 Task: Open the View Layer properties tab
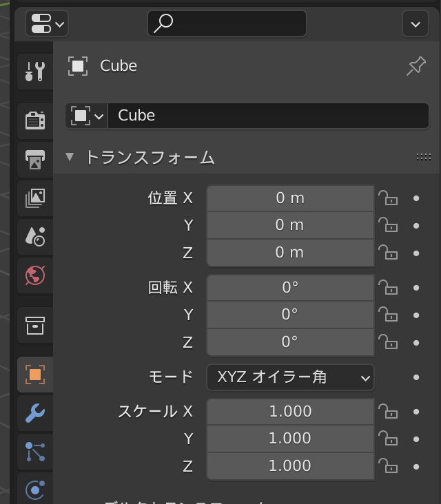tap(34, 198)
